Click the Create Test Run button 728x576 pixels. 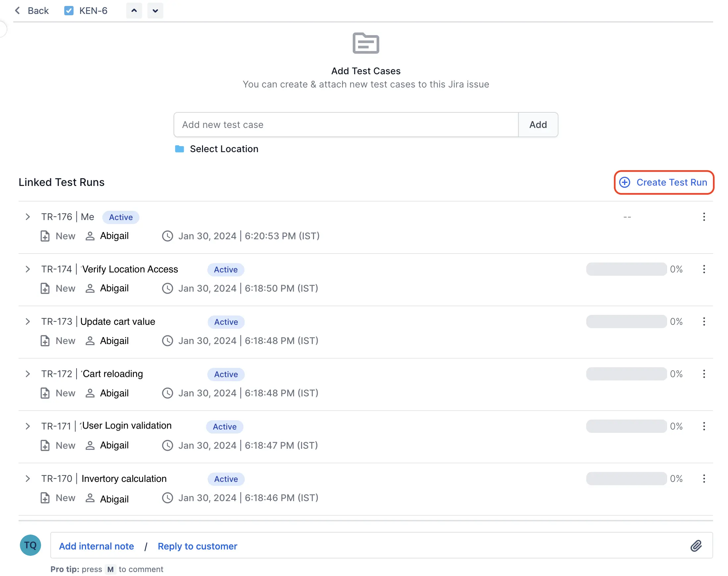664,183
